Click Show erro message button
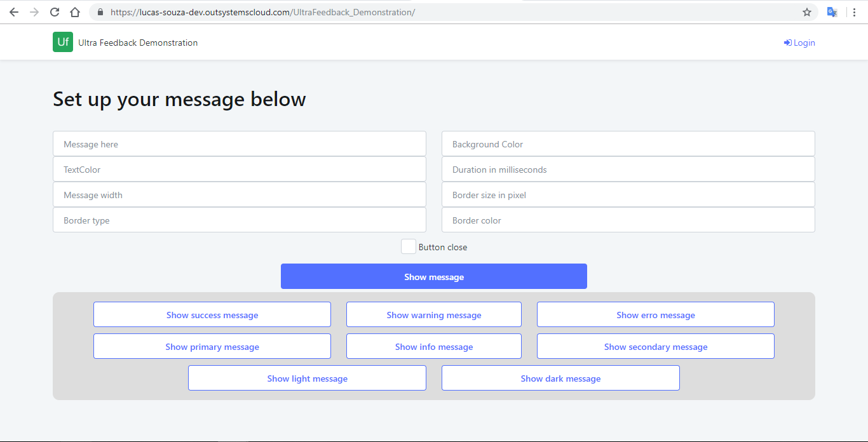The width and height of the screenshot is (868, 442). [656, 314]
